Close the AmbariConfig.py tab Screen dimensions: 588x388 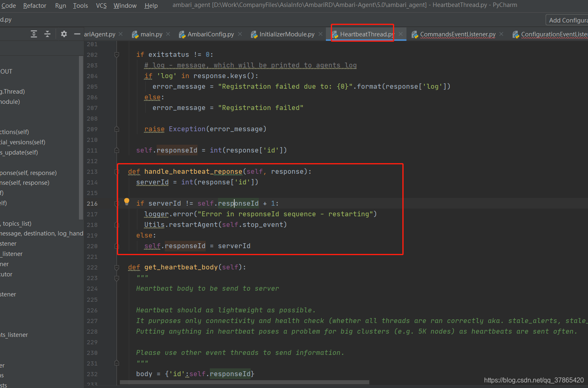[x=240, y=34]
